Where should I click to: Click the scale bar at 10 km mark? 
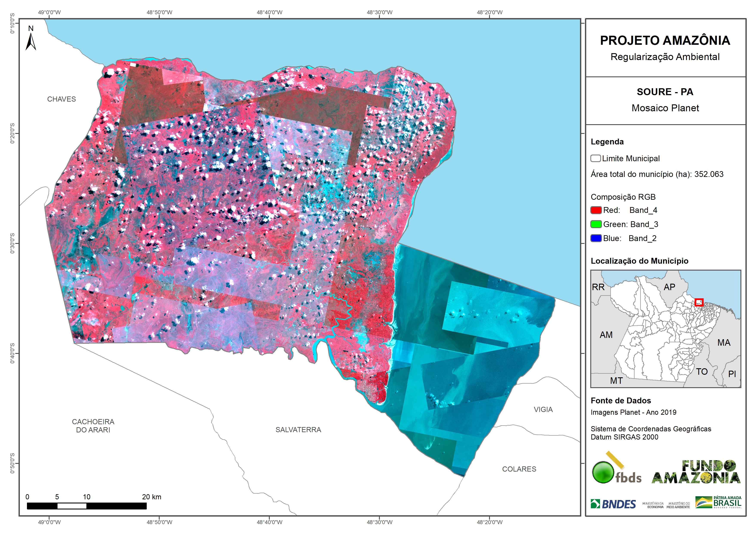click(x=87, y=506)
